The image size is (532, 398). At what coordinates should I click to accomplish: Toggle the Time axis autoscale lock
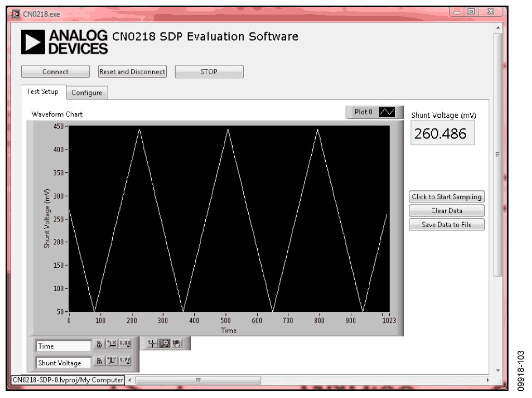pos(99,345)
